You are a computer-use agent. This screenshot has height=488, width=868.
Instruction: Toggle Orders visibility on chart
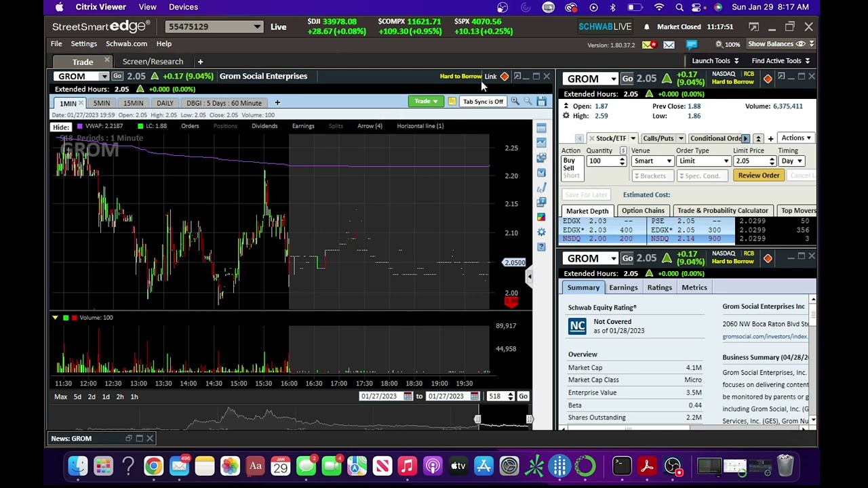point(190,126)
